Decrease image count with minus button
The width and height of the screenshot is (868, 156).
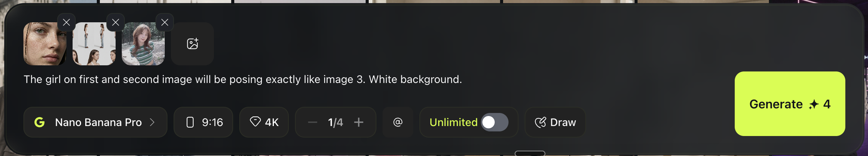(313, 123)
